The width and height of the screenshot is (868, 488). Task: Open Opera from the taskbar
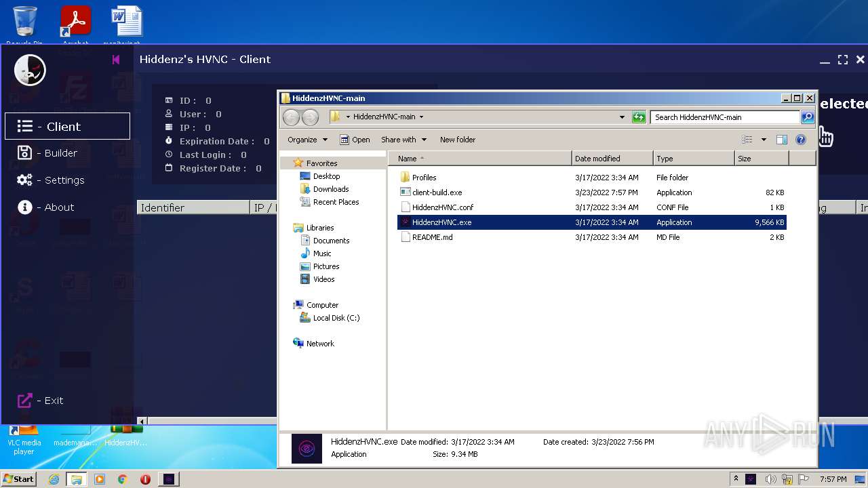[x=145, y=479]
